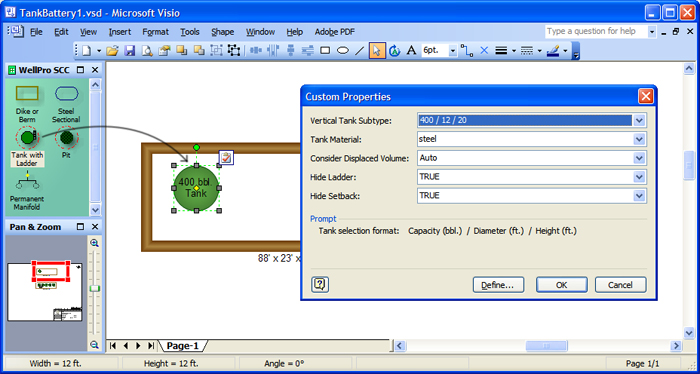
Task: Click the Tank with Ladder stencil shape
Action: click(x=27, y=147)
